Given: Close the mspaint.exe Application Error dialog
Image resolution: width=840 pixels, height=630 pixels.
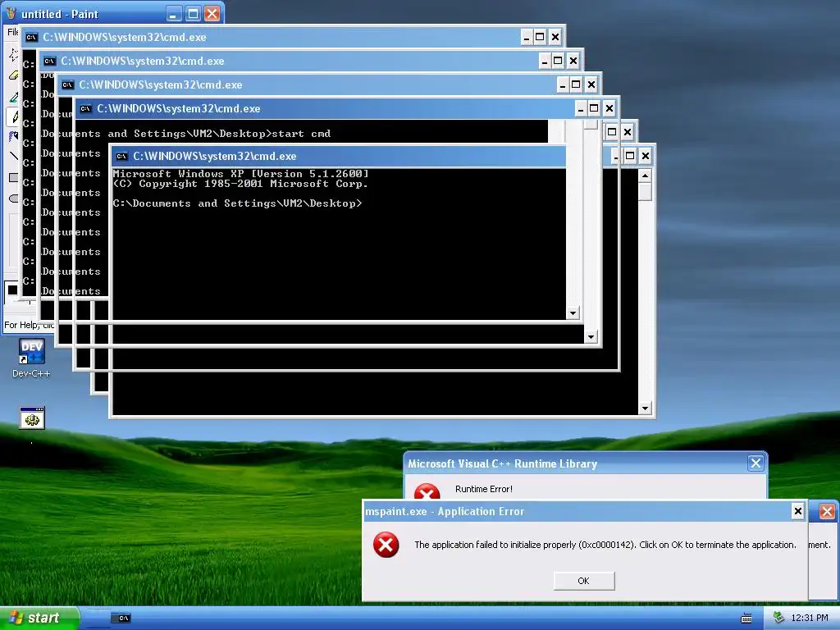Looking at the screenshot, I should click(x=797, y=511).
